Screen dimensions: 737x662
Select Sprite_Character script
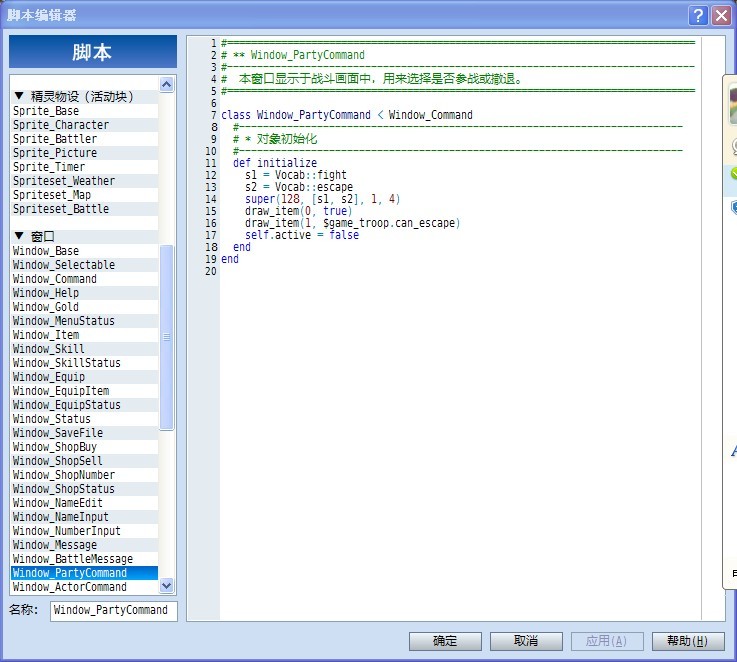85,125
